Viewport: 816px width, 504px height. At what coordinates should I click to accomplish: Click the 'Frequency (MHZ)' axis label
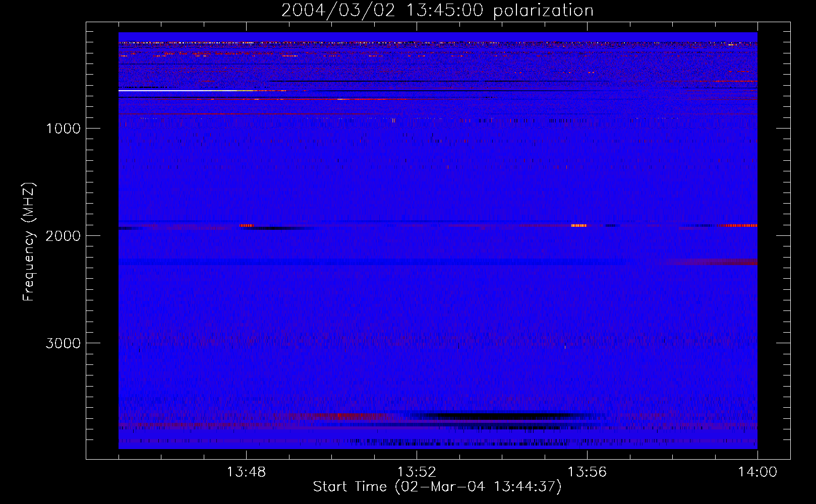[29, 242]
